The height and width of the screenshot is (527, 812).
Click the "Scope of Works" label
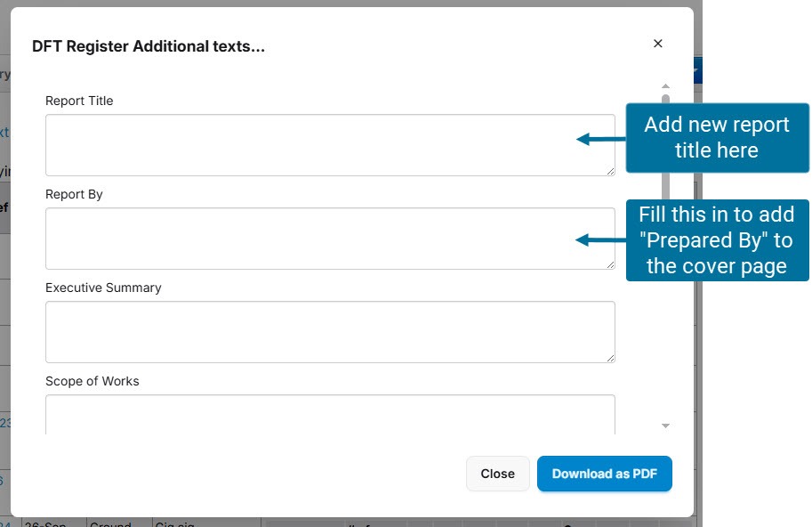tap(92, 381)
